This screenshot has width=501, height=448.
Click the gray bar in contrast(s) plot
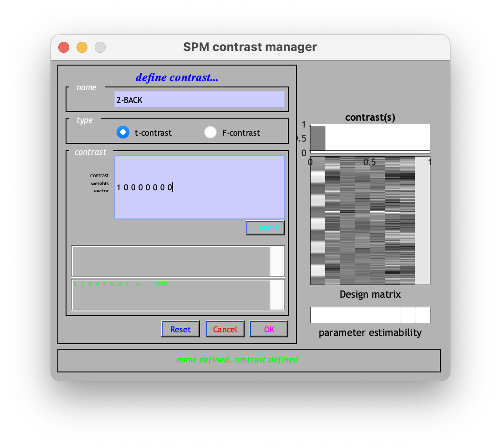pos(317,138)
